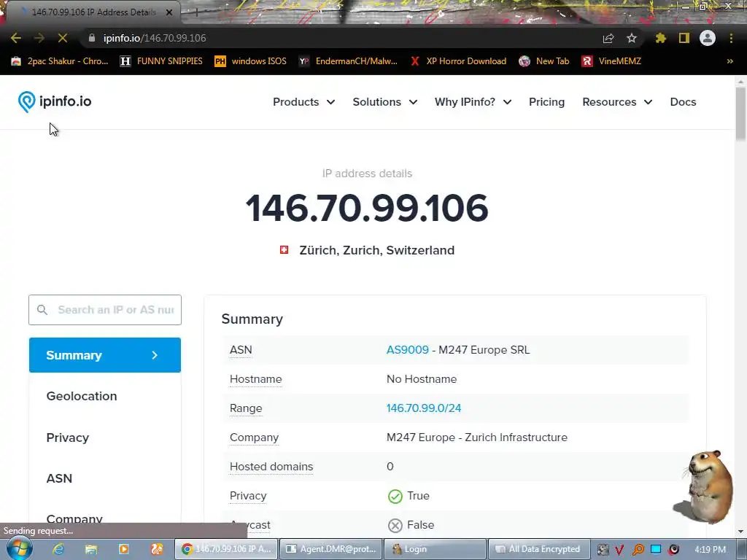Open the New Tab bookmark
This screenshot has width=747, height=560.
544,61
